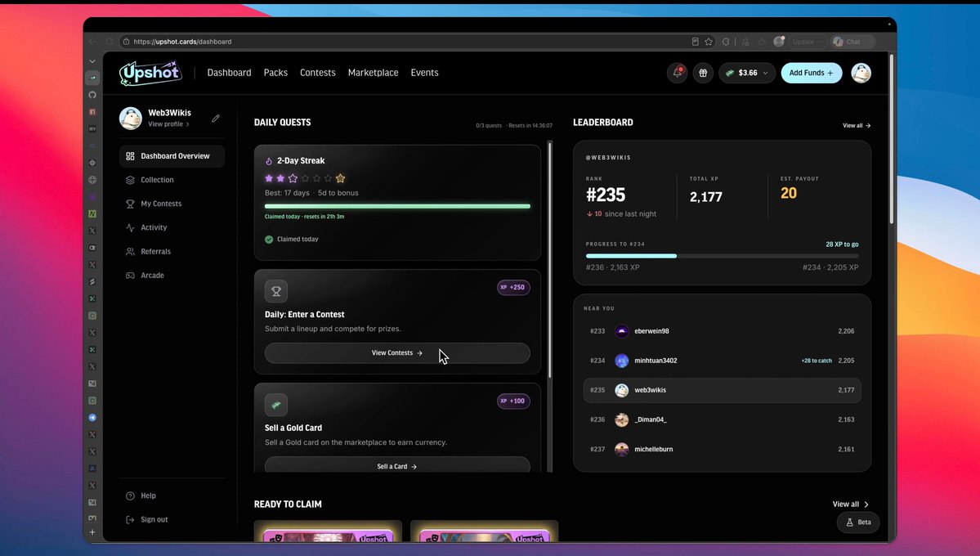
Task: Select Collection in the sidebar
Action: coord(172,180)
